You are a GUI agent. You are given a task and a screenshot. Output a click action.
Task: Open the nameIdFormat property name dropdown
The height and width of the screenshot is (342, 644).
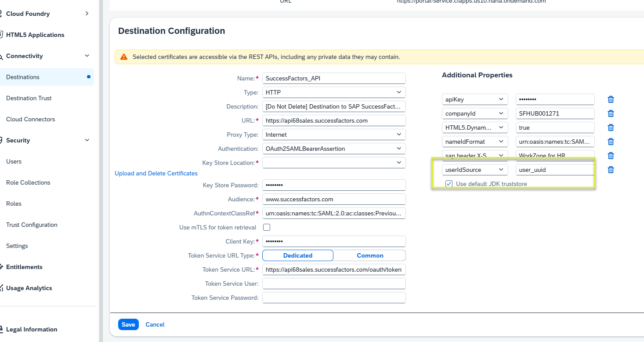click(x=475, y=142)
